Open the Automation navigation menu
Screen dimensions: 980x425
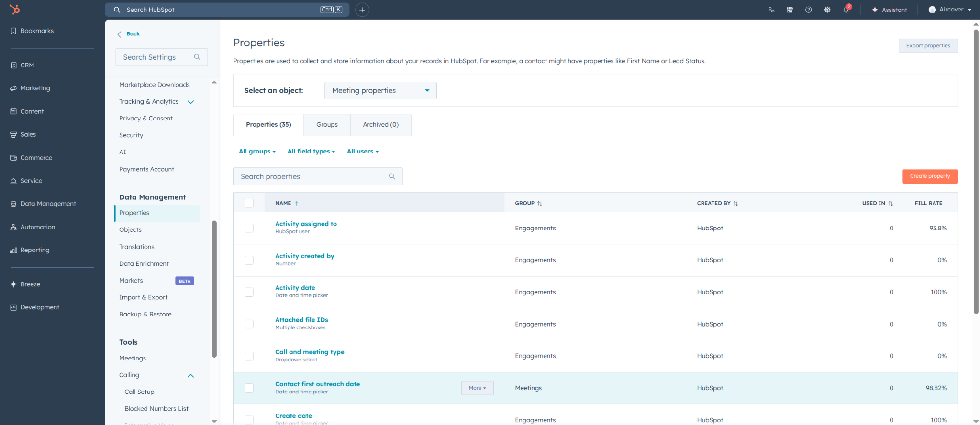coord(33,227)
